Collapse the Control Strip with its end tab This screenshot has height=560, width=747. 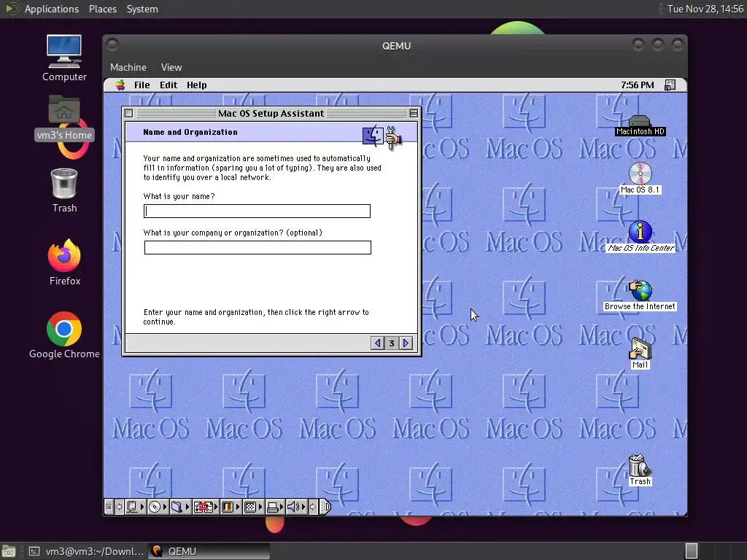[325, 507]
